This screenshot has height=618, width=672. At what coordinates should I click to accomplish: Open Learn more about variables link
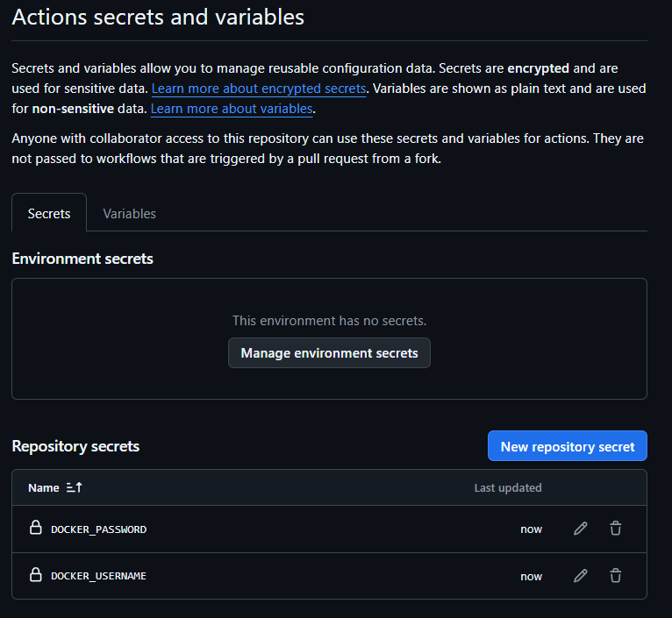tap(232, 109)
